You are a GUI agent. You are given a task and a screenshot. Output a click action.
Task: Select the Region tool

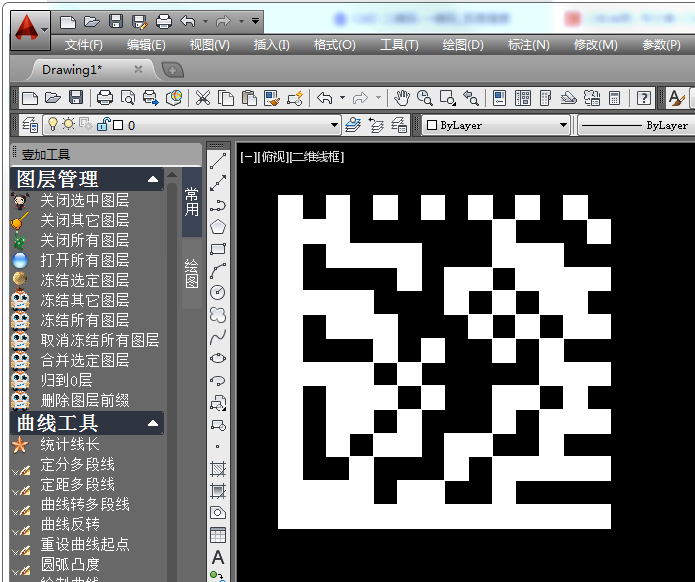click(x=218, y=513)
